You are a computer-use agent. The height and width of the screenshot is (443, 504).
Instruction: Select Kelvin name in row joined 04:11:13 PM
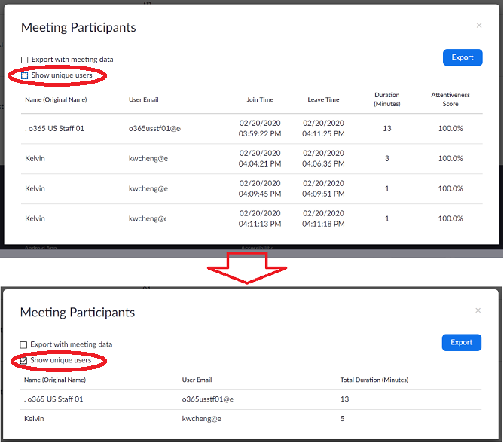click(x=35, y=219)
